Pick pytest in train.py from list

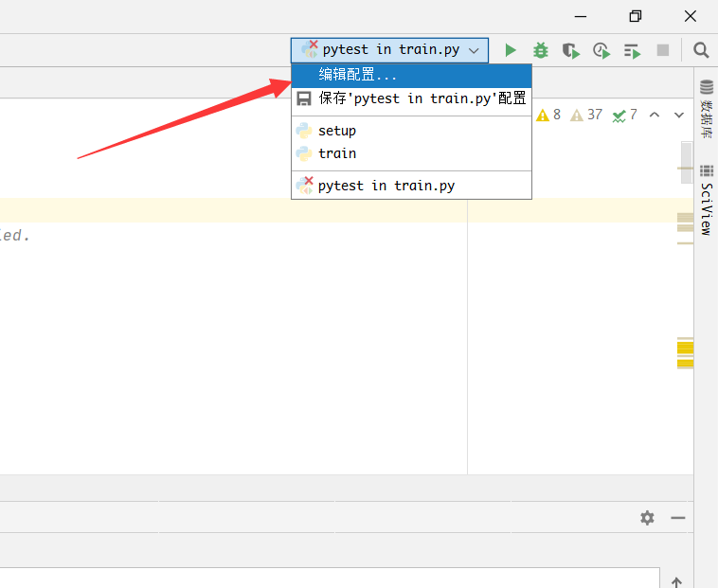411,186
